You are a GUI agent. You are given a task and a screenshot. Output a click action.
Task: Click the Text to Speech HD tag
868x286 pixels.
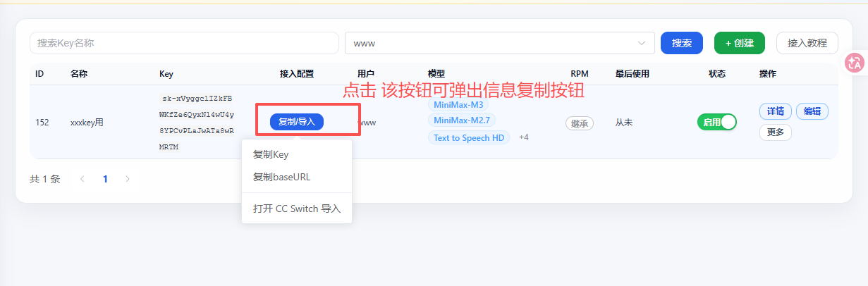click(469, 138)
